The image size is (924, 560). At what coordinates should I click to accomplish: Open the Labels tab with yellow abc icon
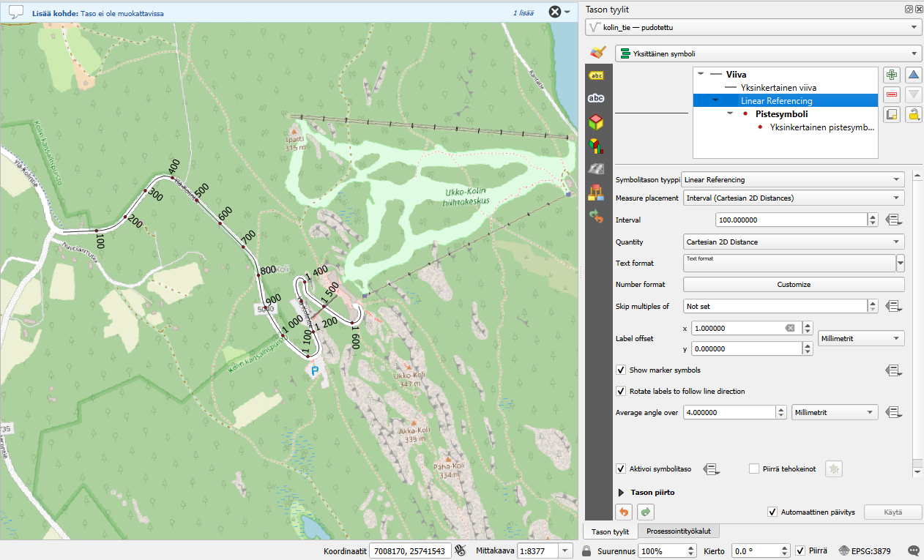point(597,75)
